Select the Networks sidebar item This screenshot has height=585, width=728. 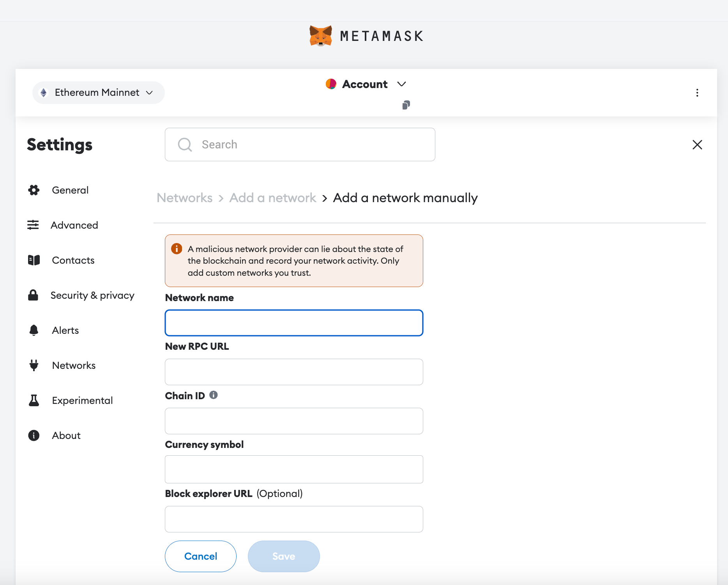click(74, 365)
